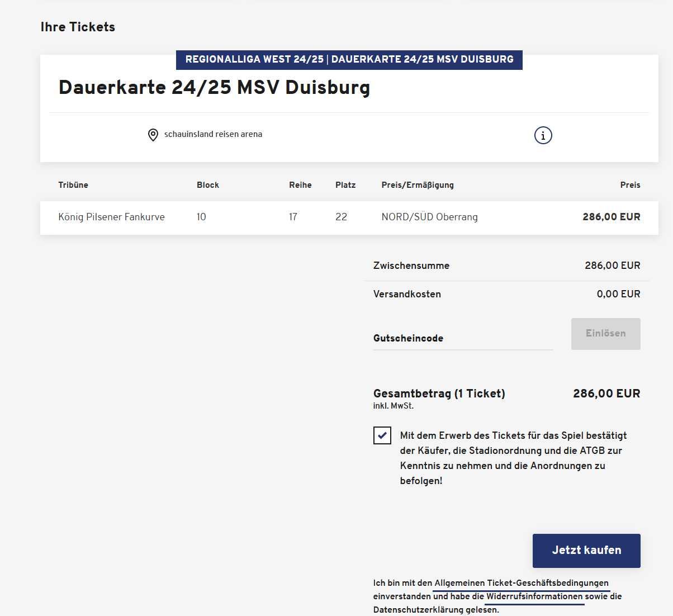Click the ticket row price 286,00 EUR
This screenshot has width=673, height=616.
click(612, 217)
